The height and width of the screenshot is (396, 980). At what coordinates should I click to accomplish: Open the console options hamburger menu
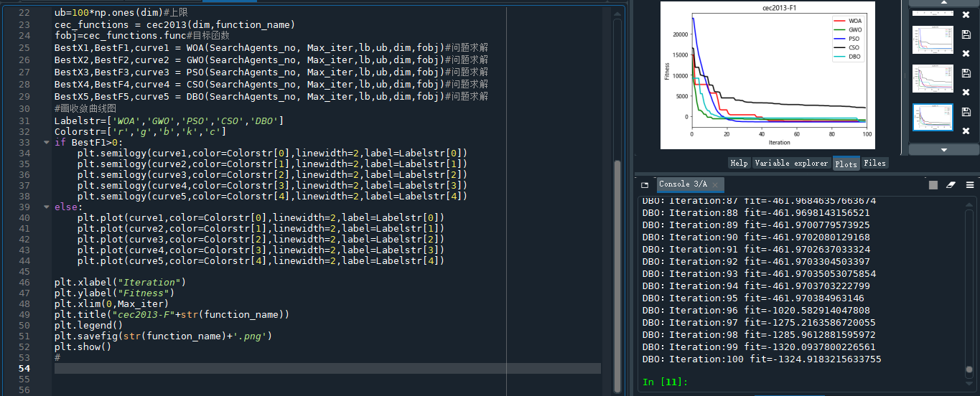pos(970,184)
